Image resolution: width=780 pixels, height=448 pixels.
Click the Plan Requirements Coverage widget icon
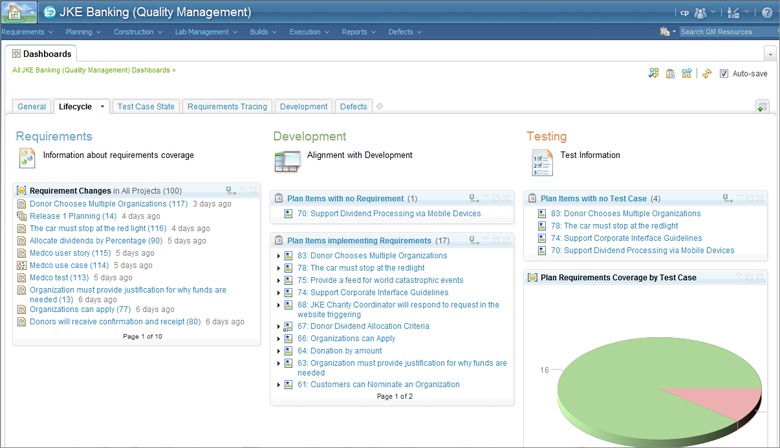[532, 277]
